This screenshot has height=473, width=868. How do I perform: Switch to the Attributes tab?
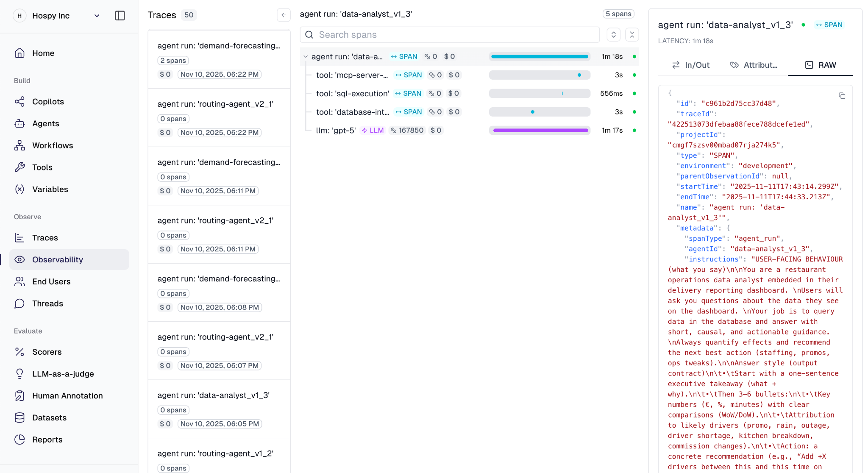click(754, 65)
